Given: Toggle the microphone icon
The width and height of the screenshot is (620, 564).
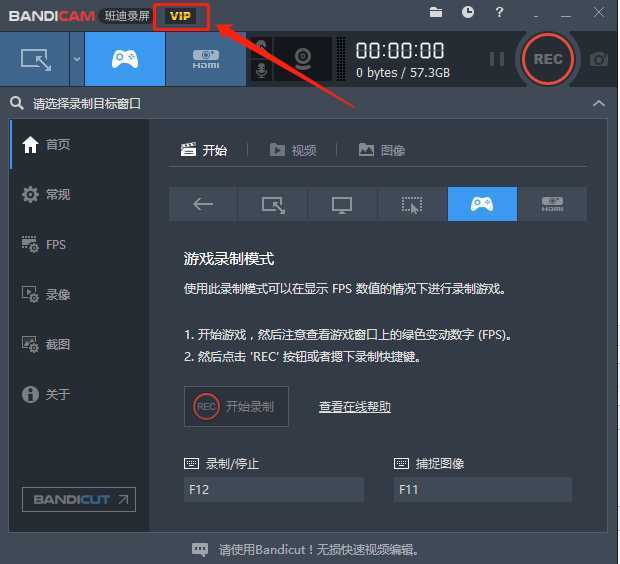Looking at the screenshot, I should [x=261, y=70].
